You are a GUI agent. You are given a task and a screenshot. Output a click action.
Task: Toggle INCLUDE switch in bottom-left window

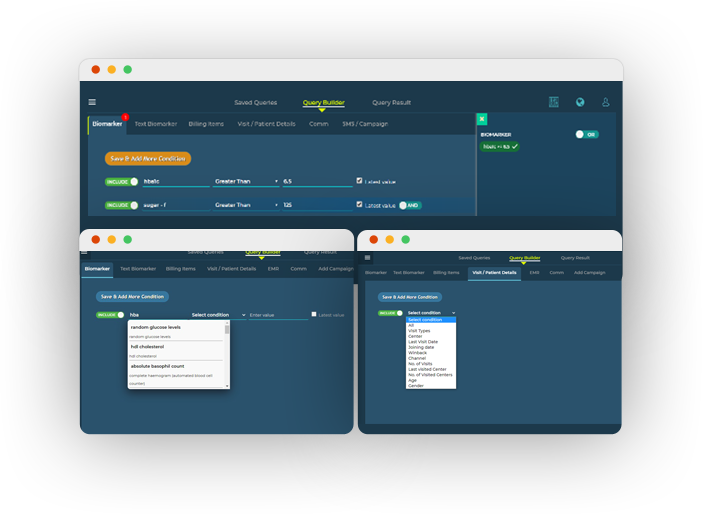pos(110,315)
